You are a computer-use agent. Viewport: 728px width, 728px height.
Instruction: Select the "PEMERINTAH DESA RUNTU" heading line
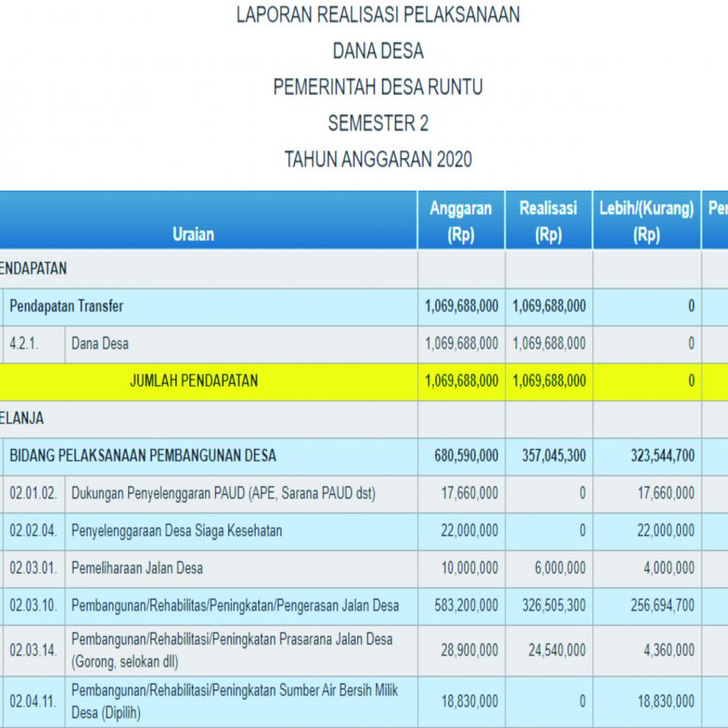coord(378,87)
